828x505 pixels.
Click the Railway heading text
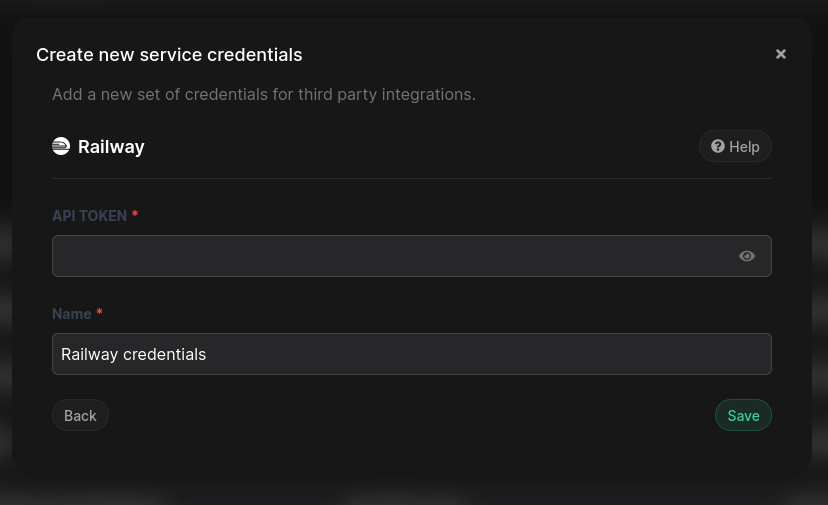click(x=111, y=146)
